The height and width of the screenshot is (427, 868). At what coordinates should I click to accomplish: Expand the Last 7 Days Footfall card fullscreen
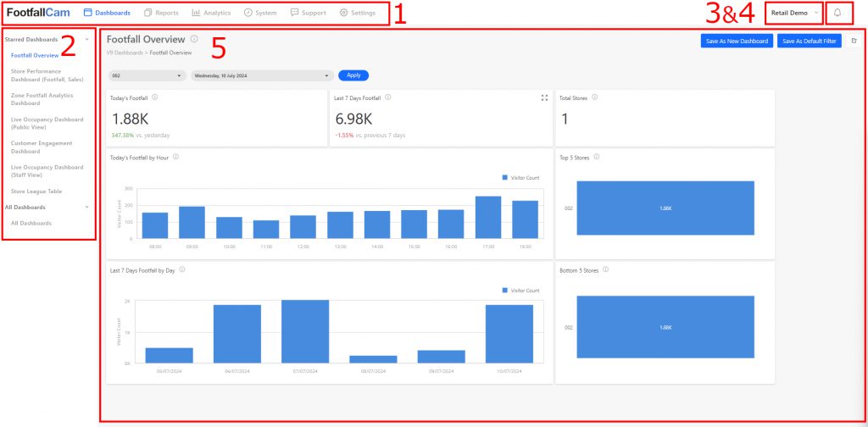click(544, 98)
